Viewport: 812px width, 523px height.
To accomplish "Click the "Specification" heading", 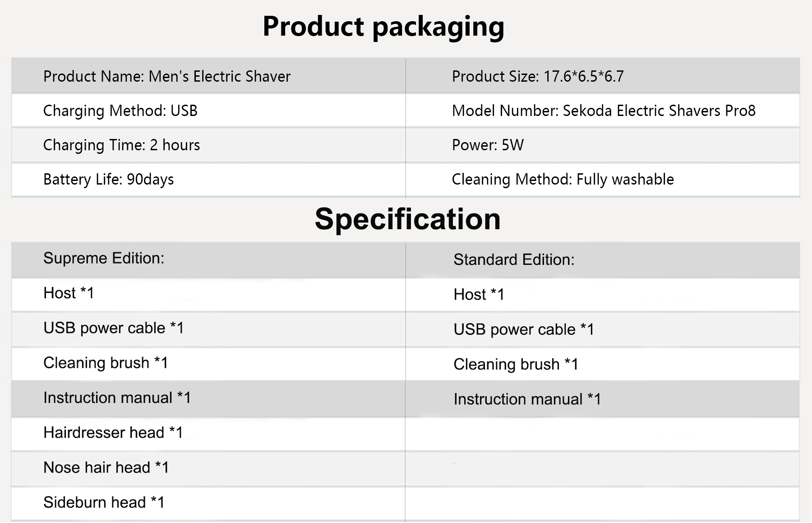I will 407,219.
